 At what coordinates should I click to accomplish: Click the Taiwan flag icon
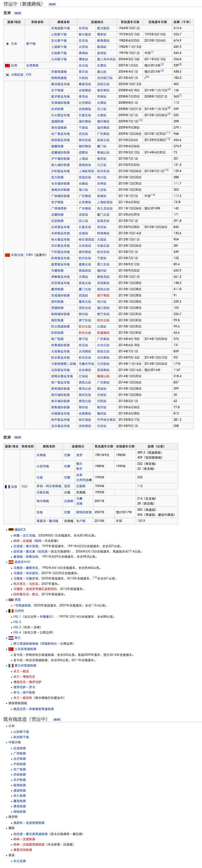(7, 66)
